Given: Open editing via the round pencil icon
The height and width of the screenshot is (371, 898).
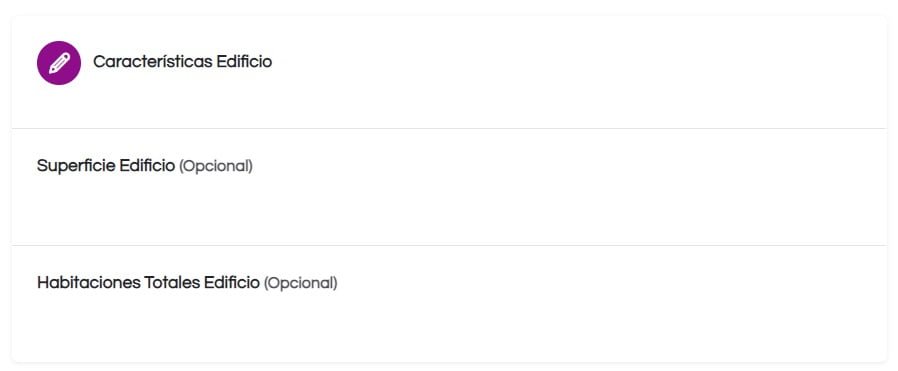Looking at the screenshot, I should tap(59, 63).
